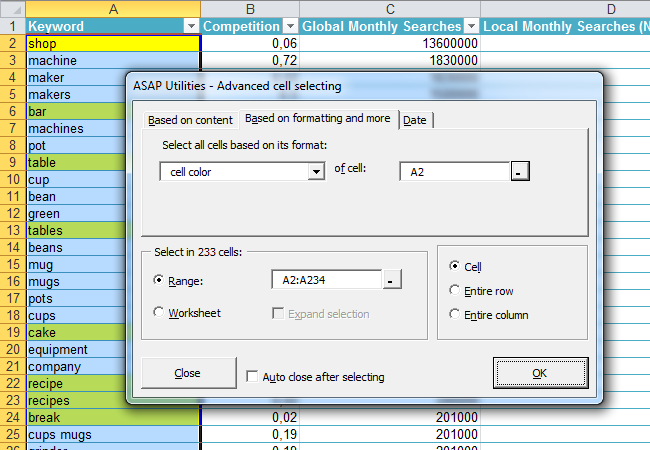
Task: Select column A header
Action: (113, 9)
